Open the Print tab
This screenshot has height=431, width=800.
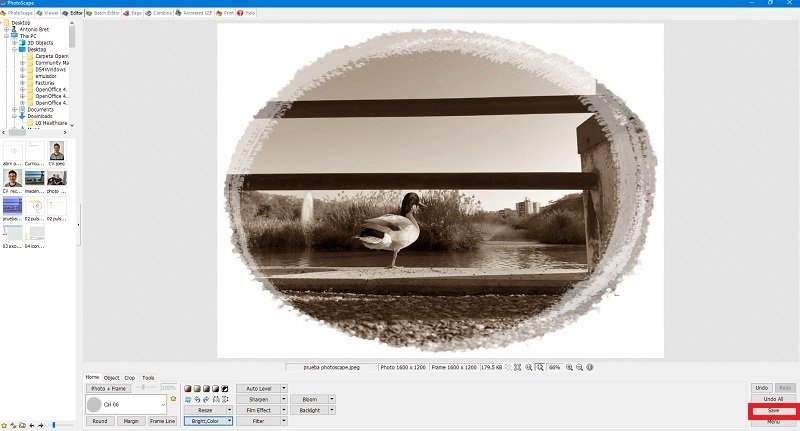point(225,13)
